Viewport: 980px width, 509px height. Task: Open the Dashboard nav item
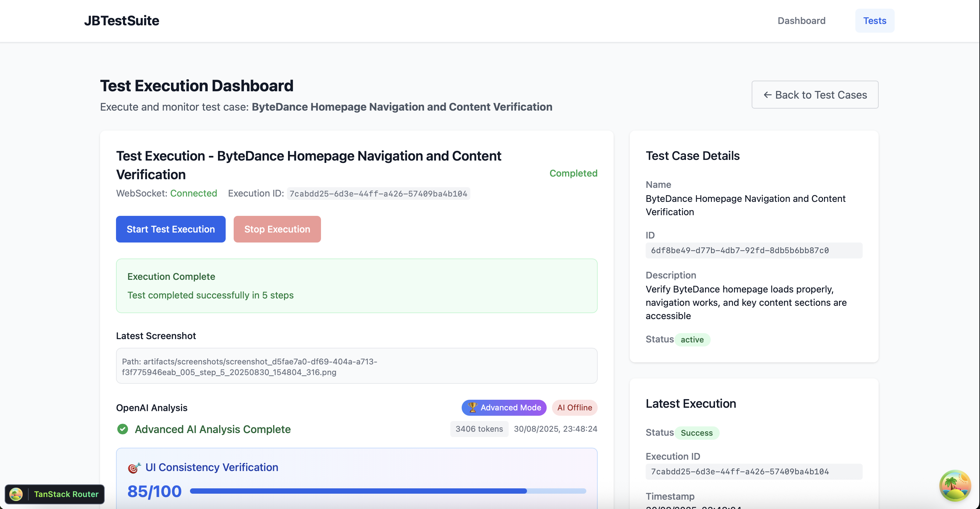point(801,21)
